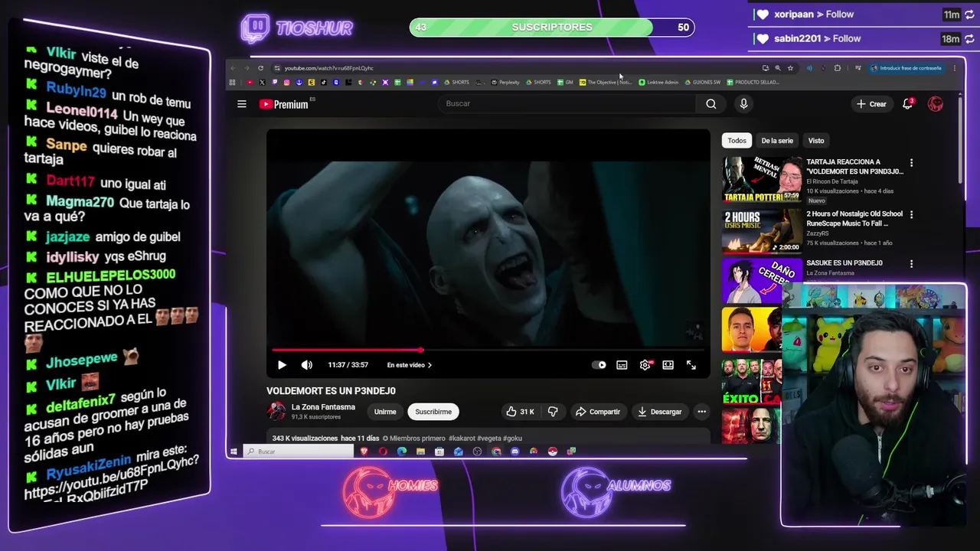
Task: Open player settings gear
Action: [x=645, y=365]
